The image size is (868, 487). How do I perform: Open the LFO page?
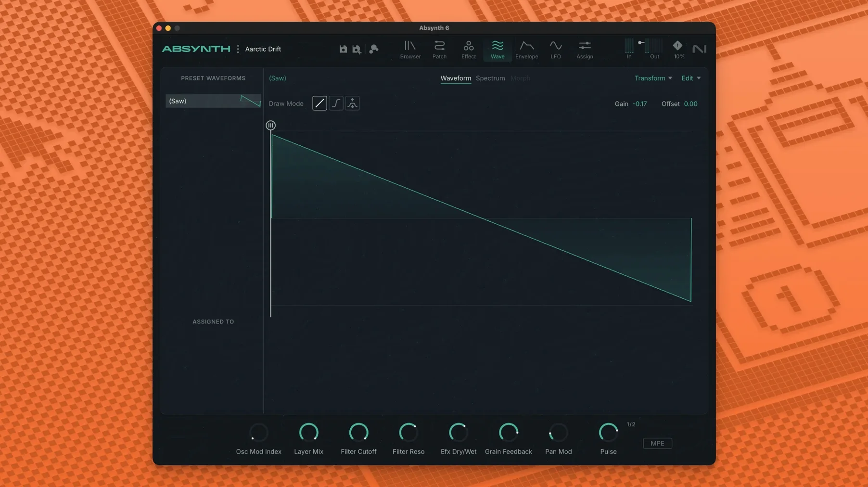(556, 50)
